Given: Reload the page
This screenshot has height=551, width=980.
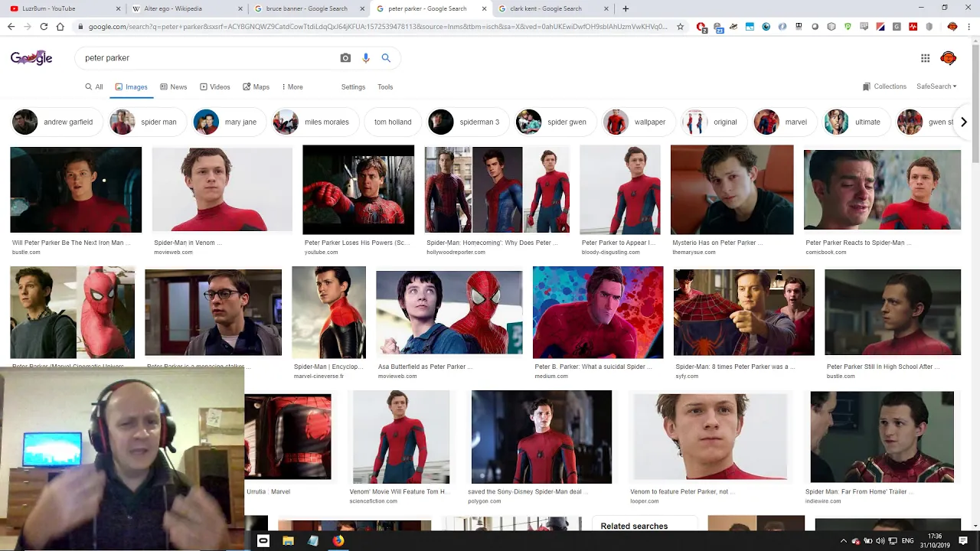Looking at the screenshot, I should [44, 27].
